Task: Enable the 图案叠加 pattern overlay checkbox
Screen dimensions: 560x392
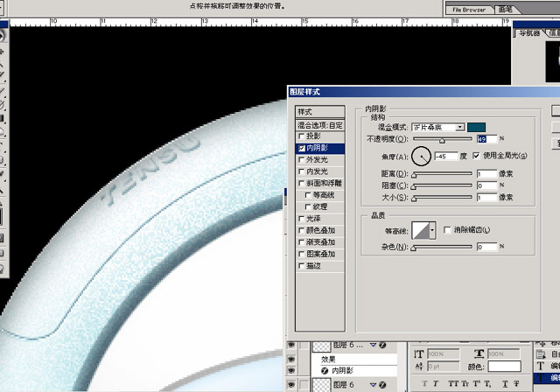Action: point(302,254)
